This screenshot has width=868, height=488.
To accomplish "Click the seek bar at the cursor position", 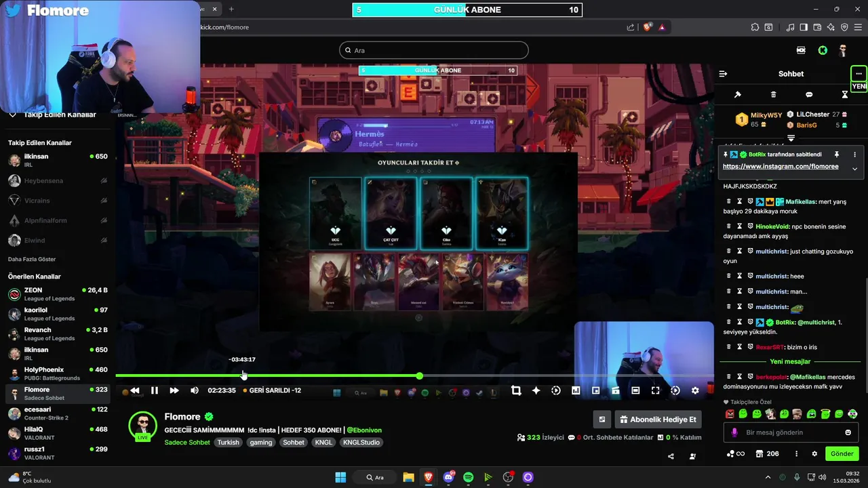I will 244,375.
